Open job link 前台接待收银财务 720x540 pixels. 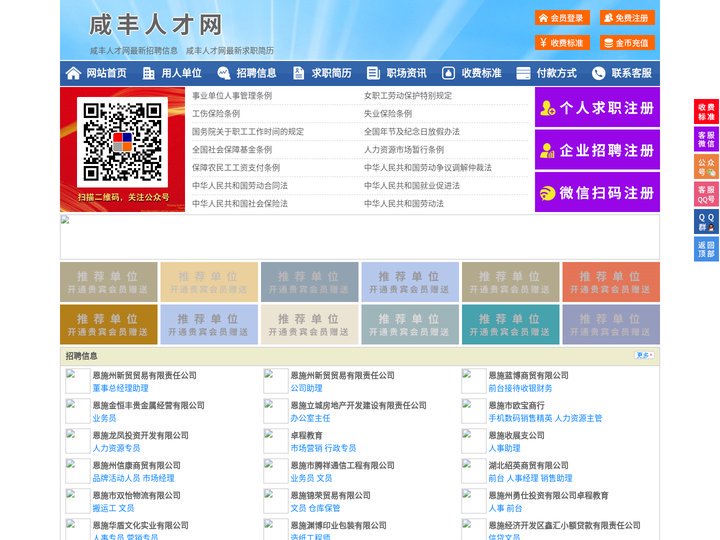(520, 388)
